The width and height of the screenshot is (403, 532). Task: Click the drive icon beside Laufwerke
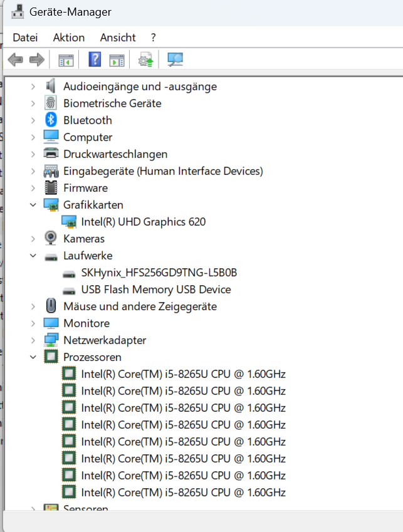pyautogui.click(x=51, y=257)
